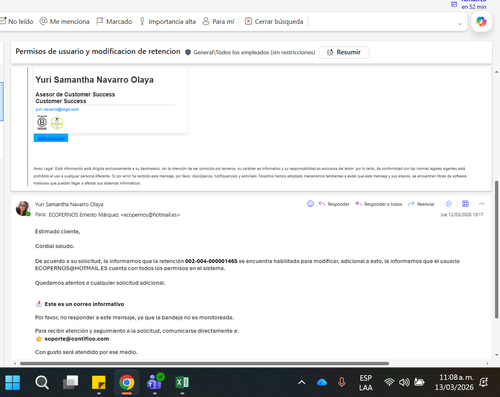
Task: Switch to Google Chrome on taskbar
Action: (127, 382)
